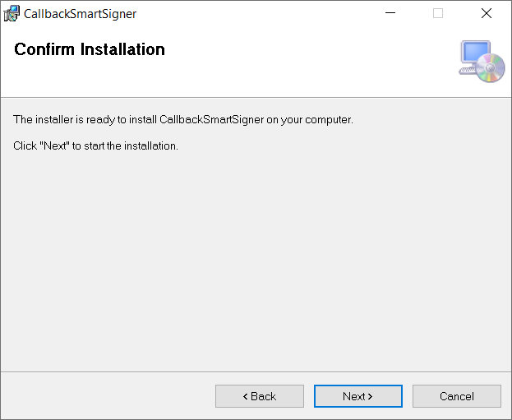
Task: Click the start the installation instruction line
Action: click(95, 145)
